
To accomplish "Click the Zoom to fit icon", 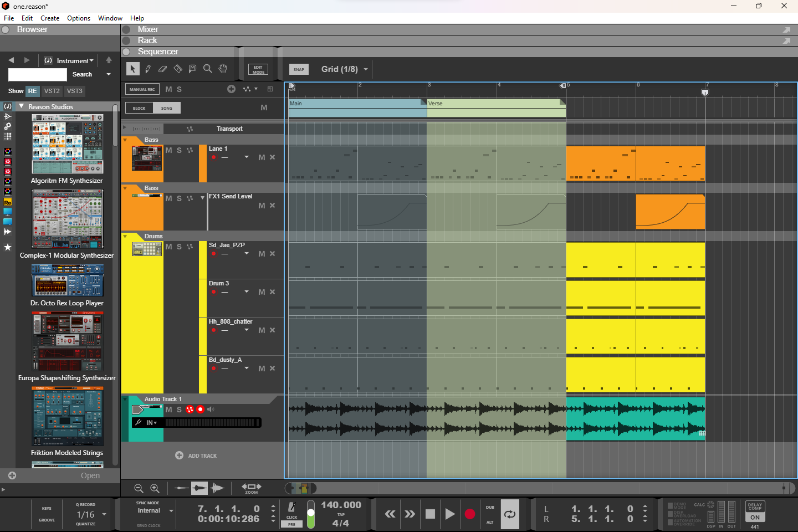I will click(252, 488).
